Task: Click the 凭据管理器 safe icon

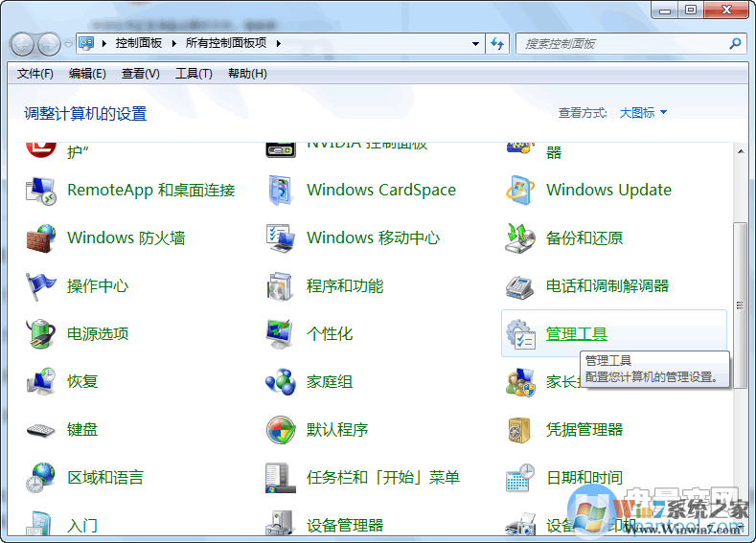Action: point(519,429)
